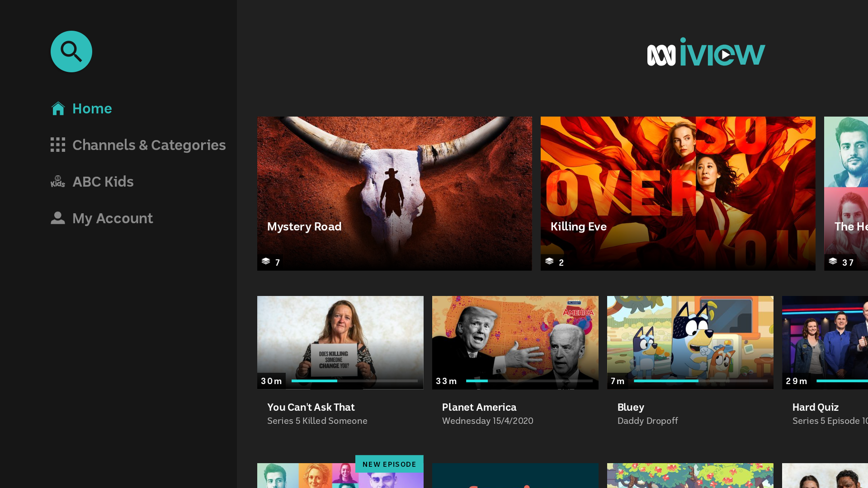This screenshot has width=868, height=488.
Task: Select the Killing Eve series banner
Action: pyautogui.click(x=678, y=193)
